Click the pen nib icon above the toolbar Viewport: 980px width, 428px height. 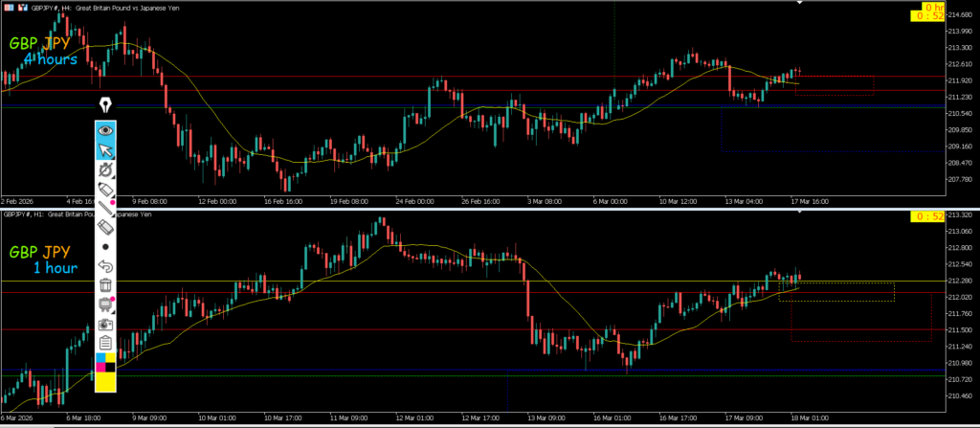[x=105, y=104]
